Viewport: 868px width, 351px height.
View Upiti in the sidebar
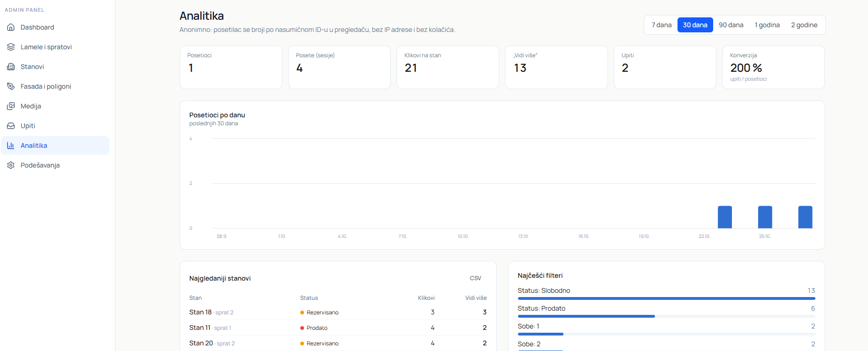pos(55,126)
